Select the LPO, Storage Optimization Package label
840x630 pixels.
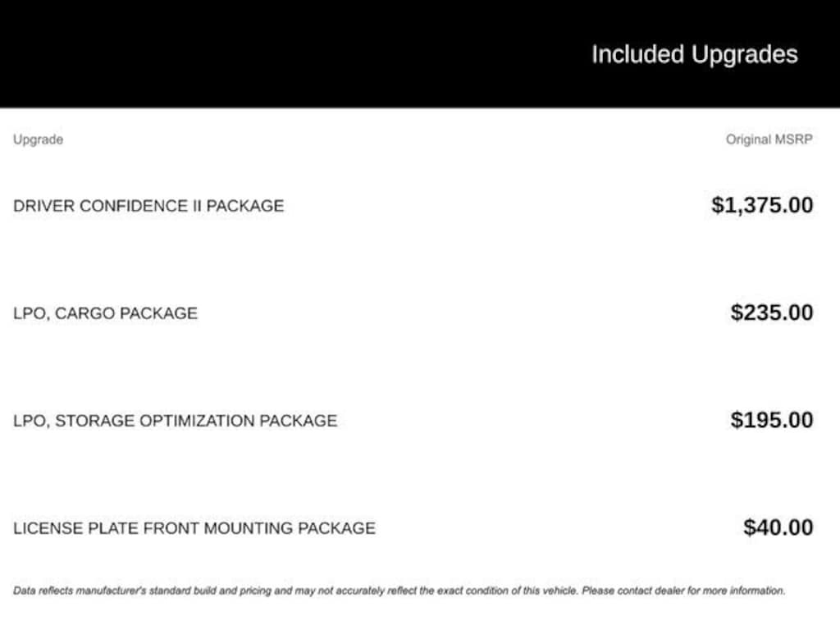[175, 421]
